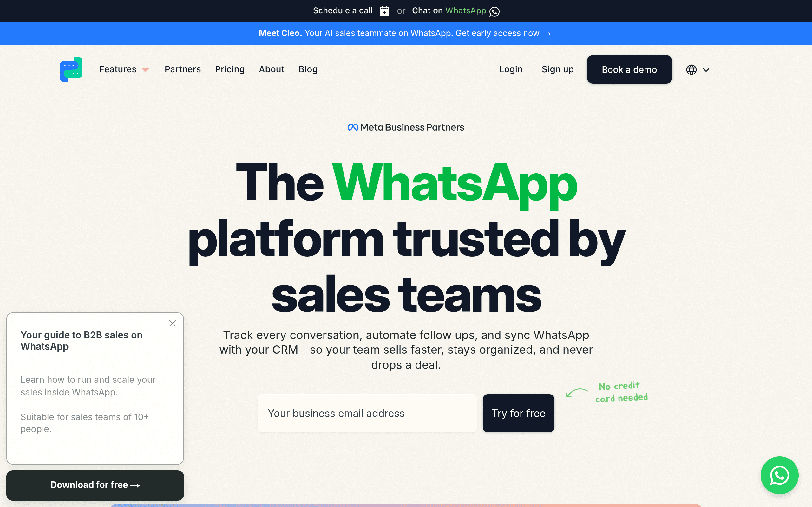Click the Book a demo button
This screenshot has height=507, width=812.
click(x=630, y=69)
